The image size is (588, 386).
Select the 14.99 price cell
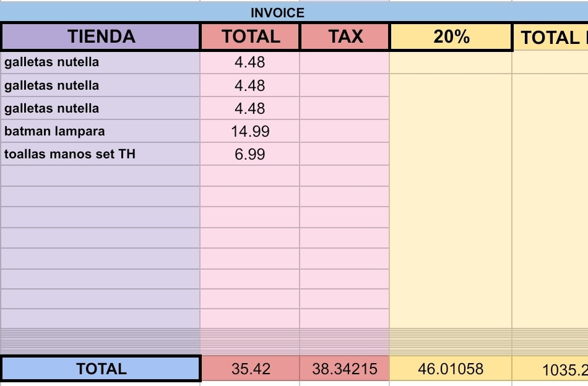pos(250,131)
